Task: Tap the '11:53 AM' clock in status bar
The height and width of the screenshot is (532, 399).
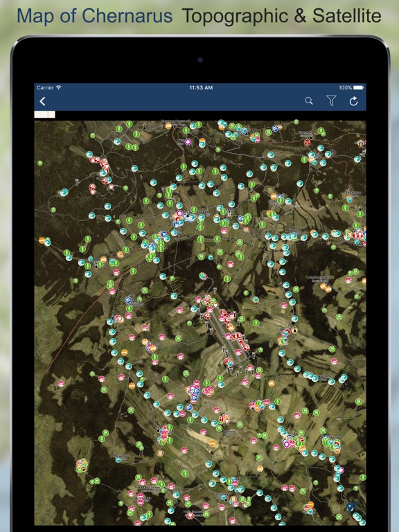Action: tap(201, 87)
